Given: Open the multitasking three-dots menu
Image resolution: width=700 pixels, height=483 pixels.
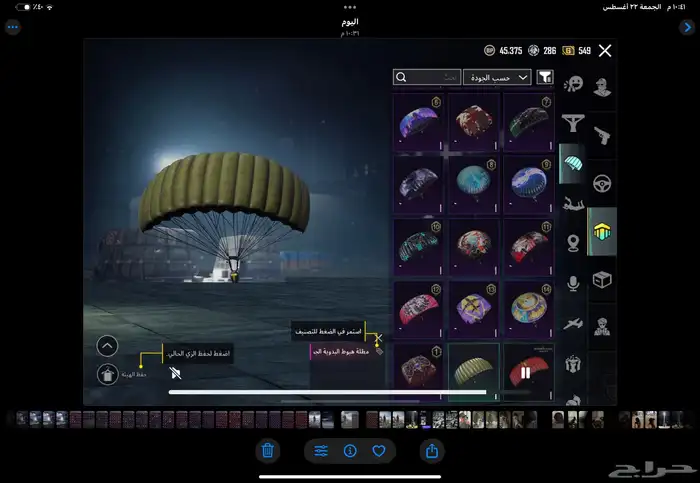Looking at the screenshot, I should pyautogui.click(x=350, y=7).
